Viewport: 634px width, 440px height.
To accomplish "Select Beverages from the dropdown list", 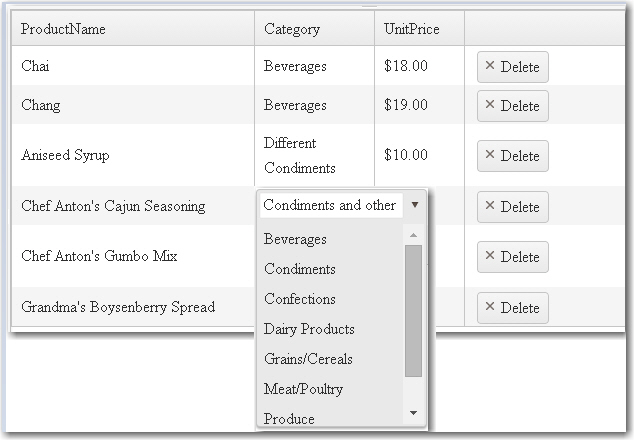I will (x=296, y=240).
